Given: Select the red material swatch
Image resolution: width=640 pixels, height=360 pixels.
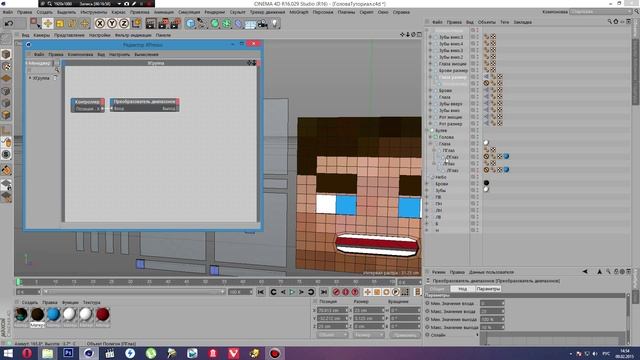Looking at the screenshot, I should (x=102, y=314).
